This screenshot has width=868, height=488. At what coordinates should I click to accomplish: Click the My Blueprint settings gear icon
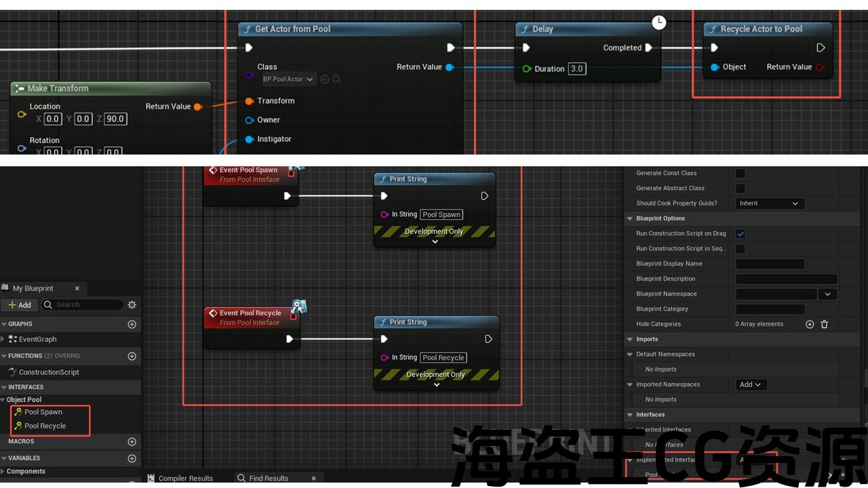coord(132,305)
